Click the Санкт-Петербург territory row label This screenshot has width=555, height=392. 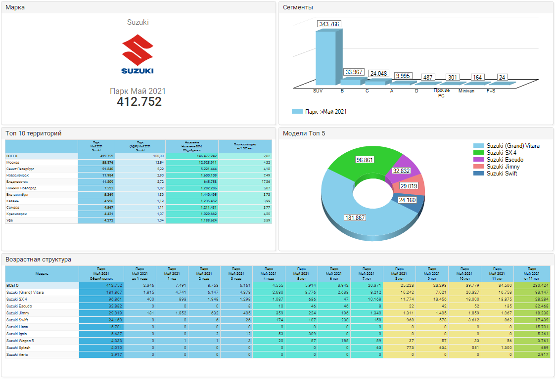point(20,169)
